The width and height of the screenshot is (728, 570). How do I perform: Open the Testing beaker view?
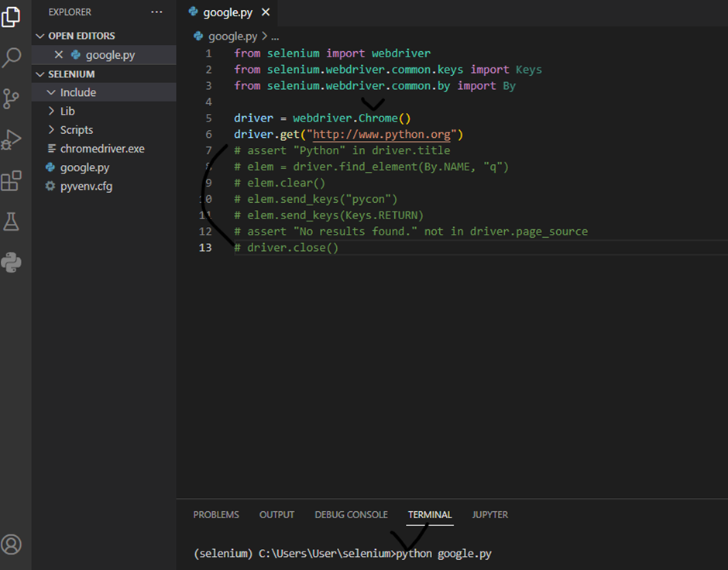click(11, 221)
